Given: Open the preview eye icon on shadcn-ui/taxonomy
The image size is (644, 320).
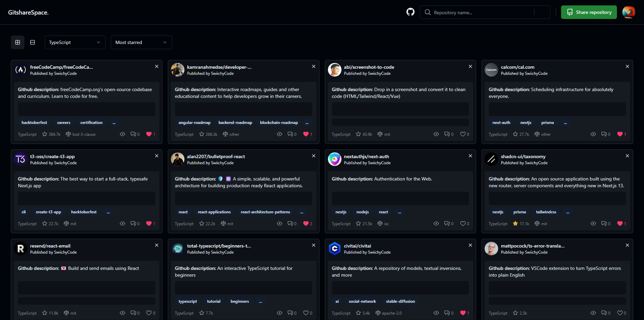Looking at the screenshot, I should coord(593,223).
